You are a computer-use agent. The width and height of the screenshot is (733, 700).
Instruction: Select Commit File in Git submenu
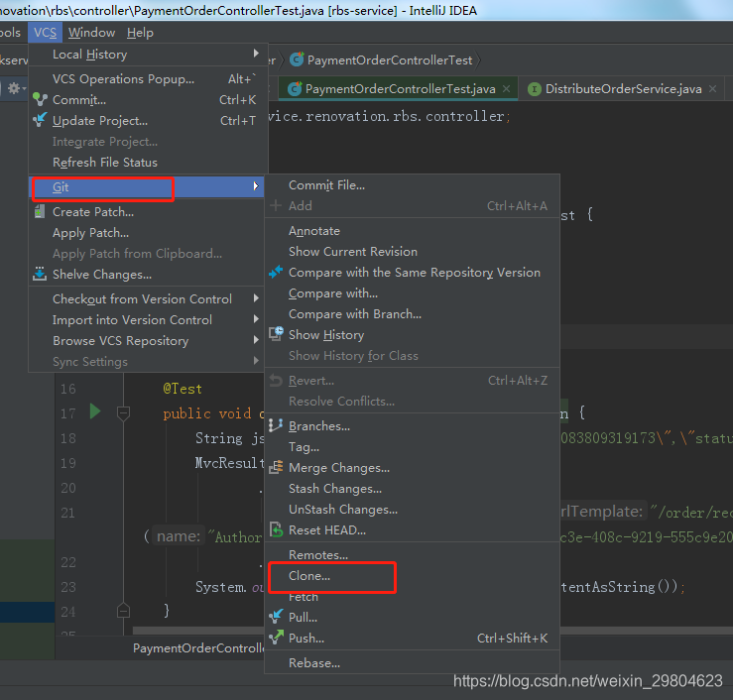(x=412, y=185)
